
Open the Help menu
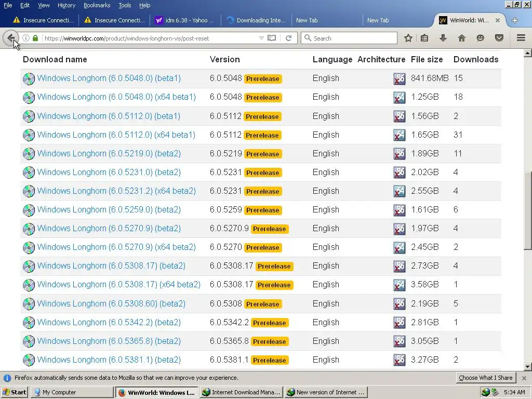145,5
